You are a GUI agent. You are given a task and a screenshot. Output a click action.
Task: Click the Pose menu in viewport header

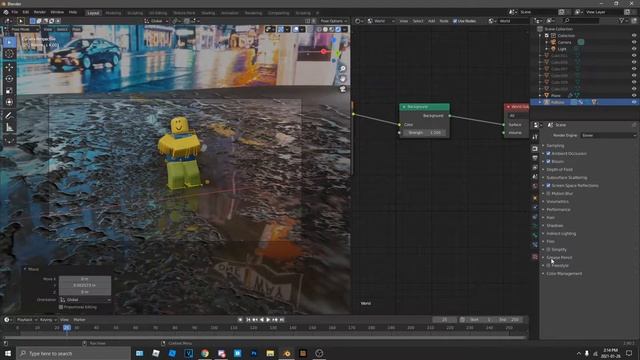click(x=77, y=29)
